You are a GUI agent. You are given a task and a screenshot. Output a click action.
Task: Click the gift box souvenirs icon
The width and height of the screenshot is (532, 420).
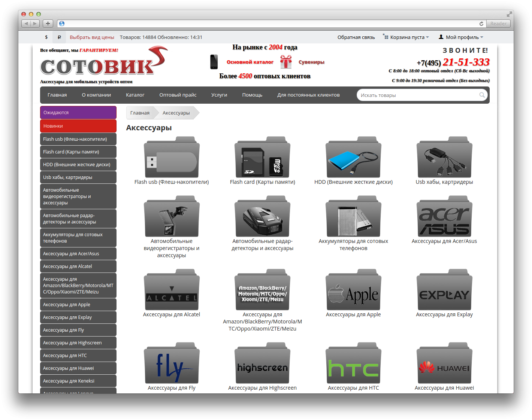click(x=286, y=62)
